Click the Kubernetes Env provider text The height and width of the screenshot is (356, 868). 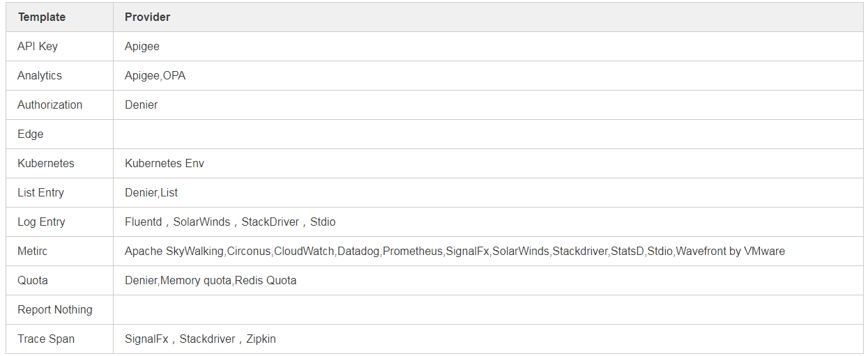pos(165,163)
